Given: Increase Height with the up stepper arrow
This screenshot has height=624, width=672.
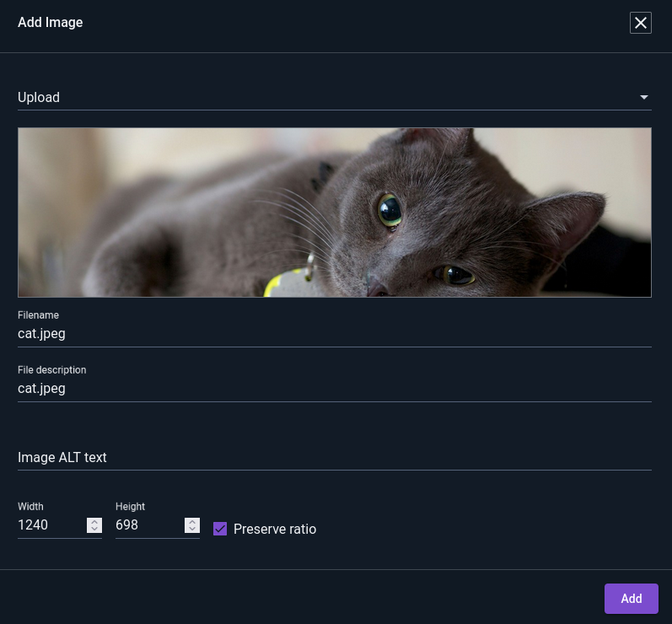Looking at the screenshot, I should (192, 521).
